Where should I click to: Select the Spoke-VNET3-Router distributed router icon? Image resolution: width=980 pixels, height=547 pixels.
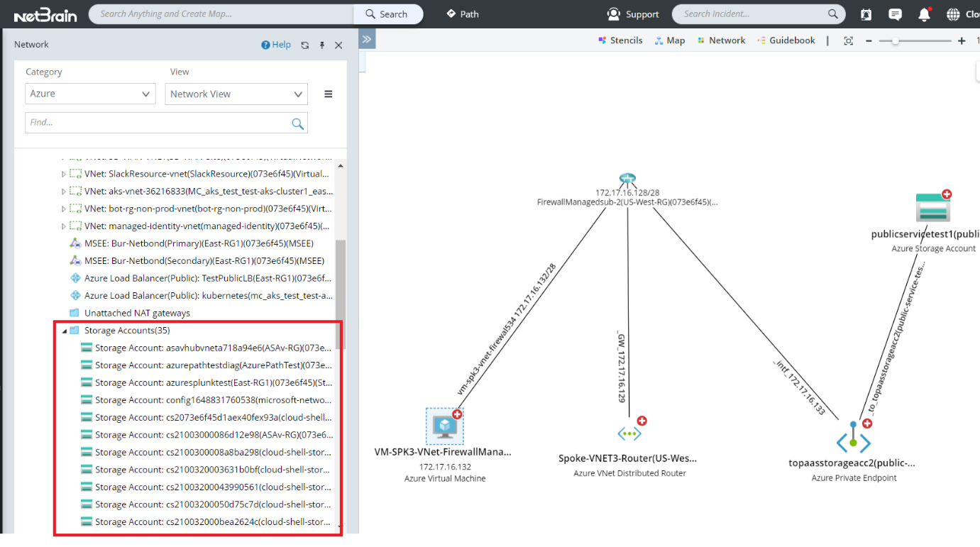(x=629, y=433)
